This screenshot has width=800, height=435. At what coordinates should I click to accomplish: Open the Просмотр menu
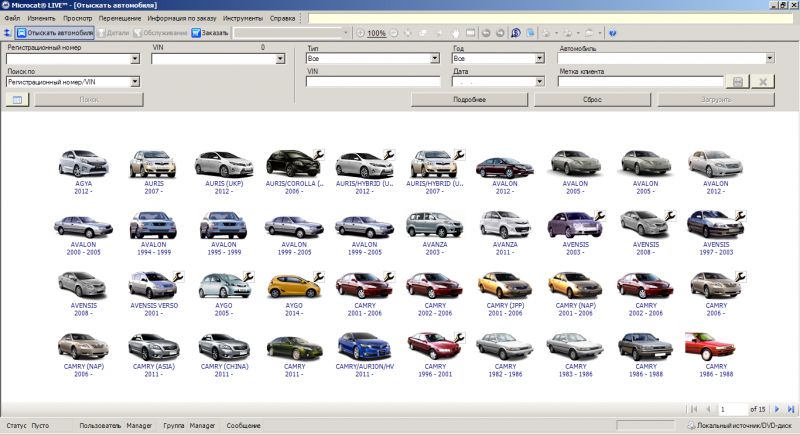point(78,18)
